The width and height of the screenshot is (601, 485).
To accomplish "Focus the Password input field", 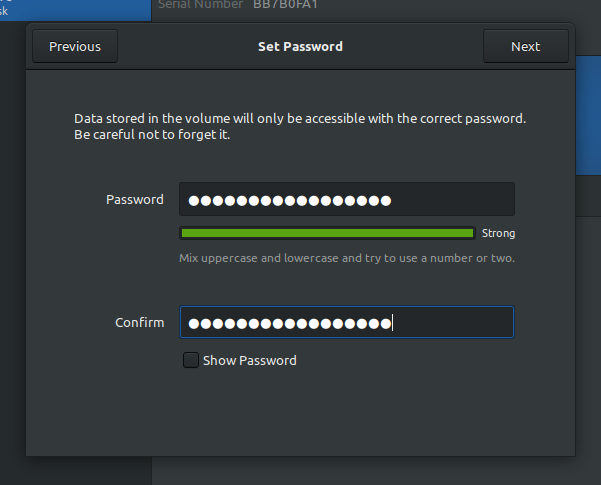I will (x=346, y=199).
